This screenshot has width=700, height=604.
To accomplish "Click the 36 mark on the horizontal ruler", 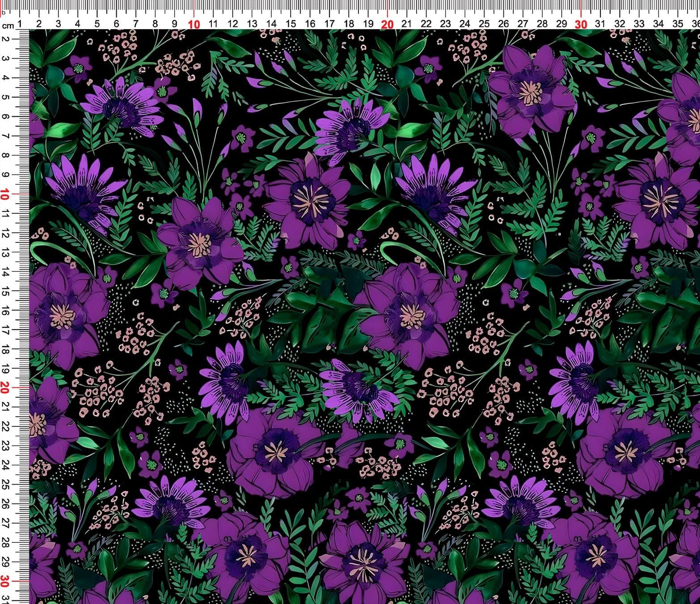I will (696, 24).
